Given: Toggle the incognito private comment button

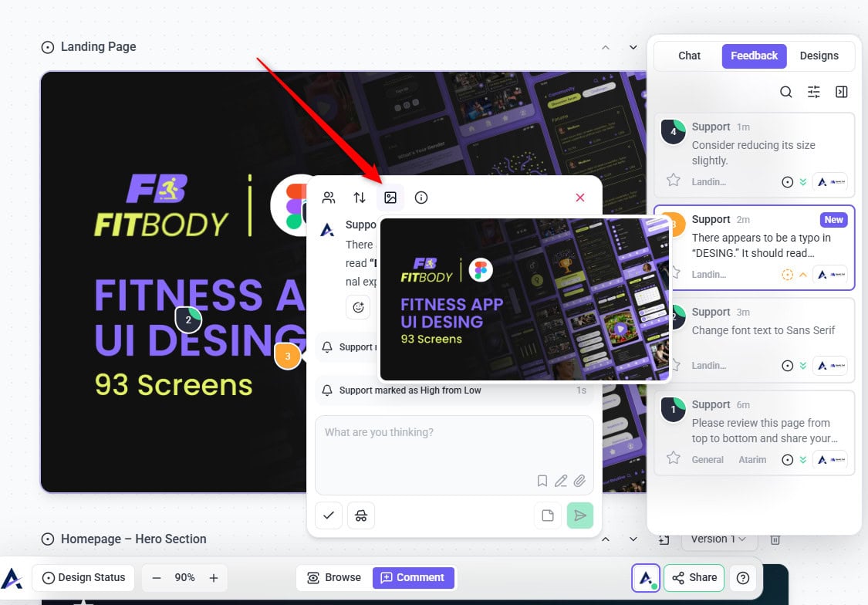Looking at the screenshot, I should 361,515.
